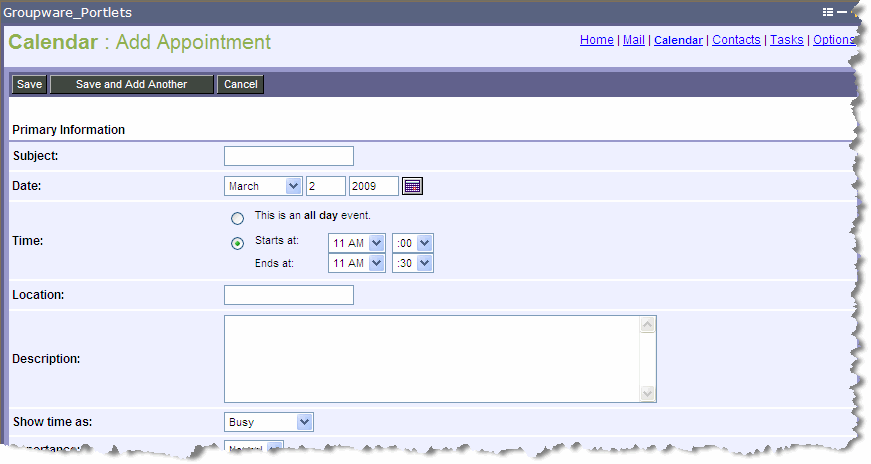This screenshot has width=871, height=464.
Task: Open the Contacts link
Action: [736, 40]
